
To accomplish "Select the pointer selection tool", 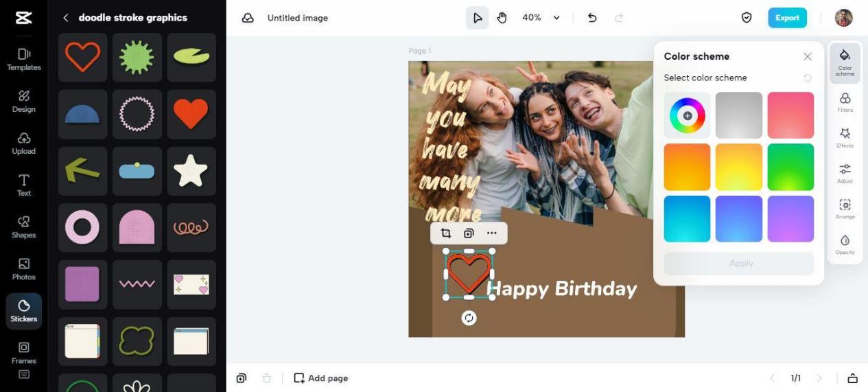I will pyautogui.click(x=477, y=18).
